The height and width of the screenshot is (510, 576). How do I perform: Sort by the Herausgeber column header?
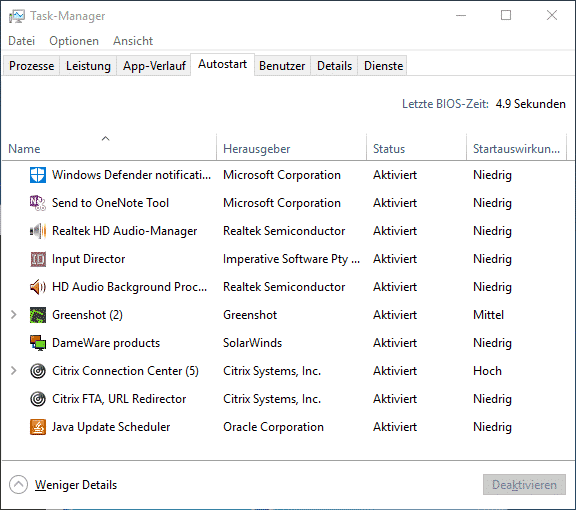coord(291,147)
